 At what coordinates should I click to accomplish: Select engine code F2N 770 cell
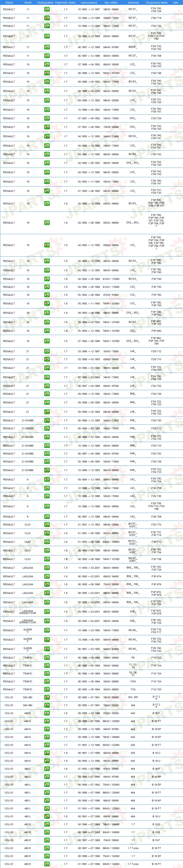point(156,525)
